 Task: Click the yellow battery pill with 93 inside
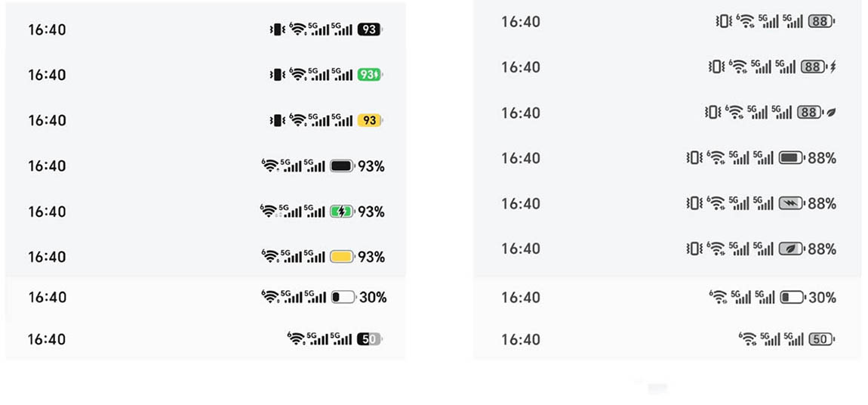369,120
